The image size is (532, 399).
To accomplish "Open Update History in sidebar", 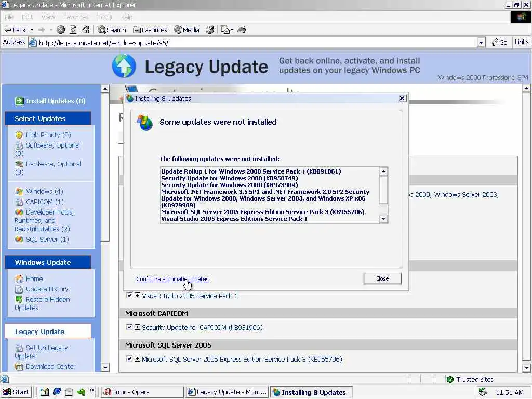I will [47, 289].
